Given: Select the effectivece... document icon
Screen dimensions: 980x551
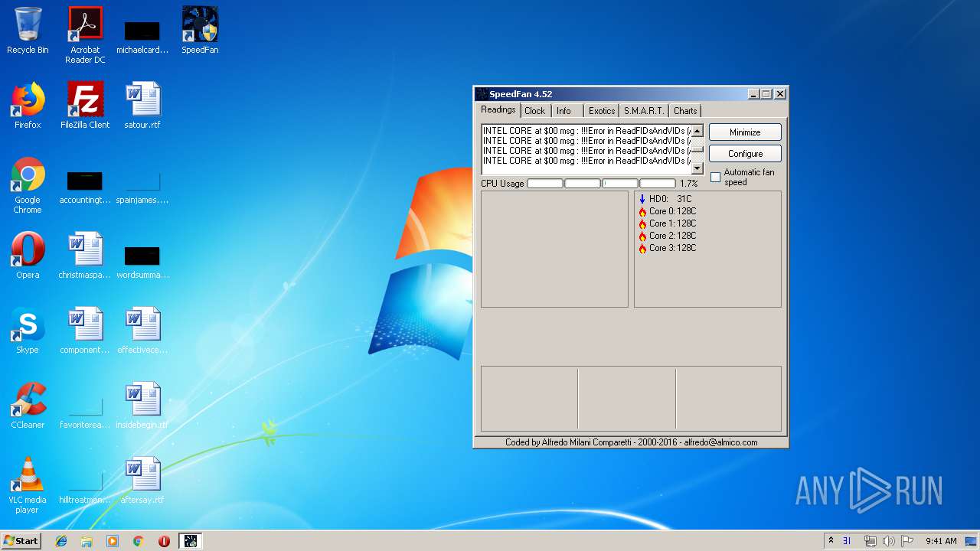Looking at the screenshot, I should 142,331.
